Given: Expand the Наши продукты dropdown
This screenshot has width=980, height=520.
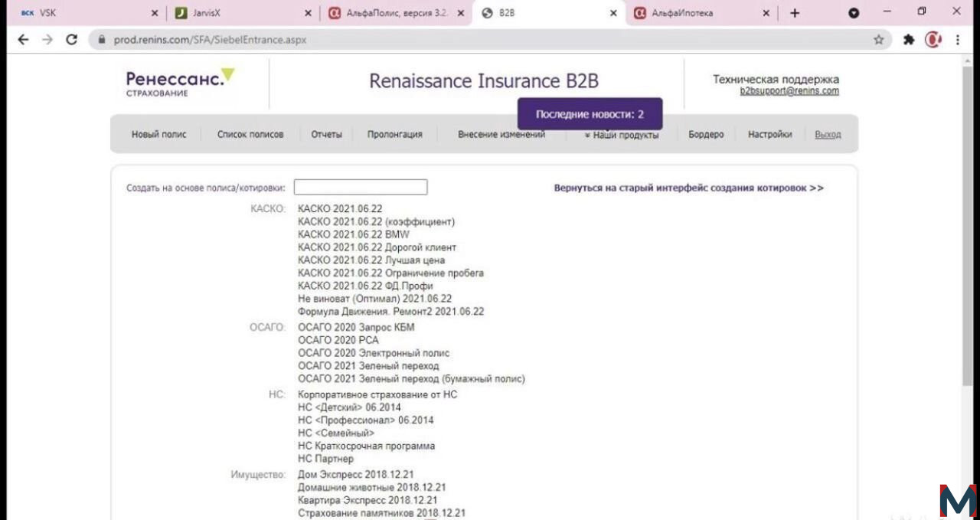Looking at the screenshot, I should pos(621,135).
